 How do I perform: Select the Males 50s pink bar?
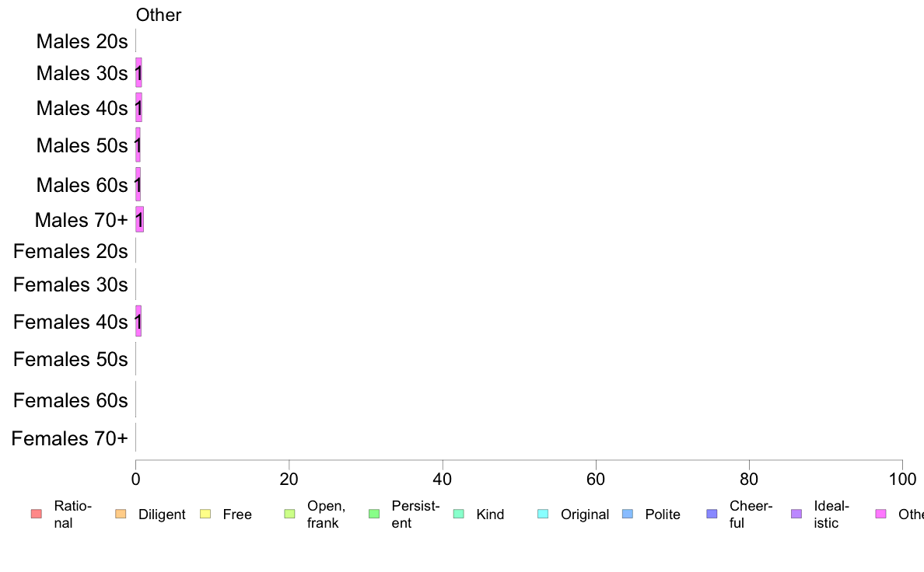click(138, 145)
